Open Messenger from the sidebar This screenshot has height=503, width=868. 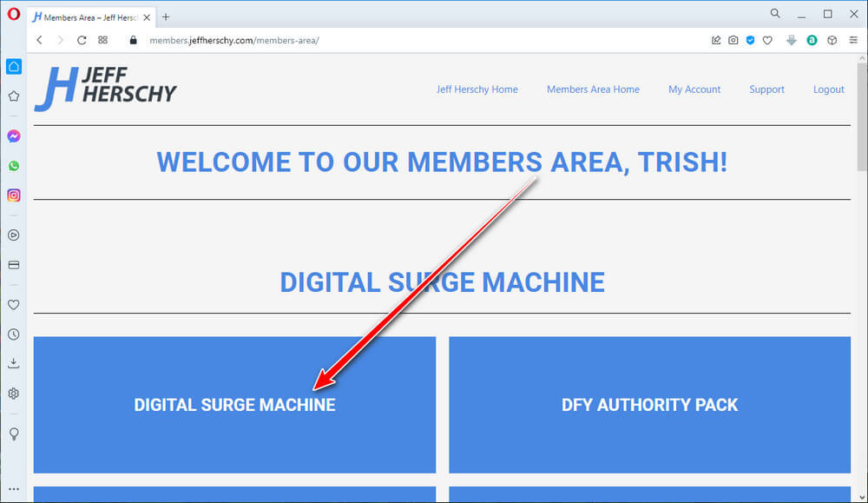[x=14, y=136]
